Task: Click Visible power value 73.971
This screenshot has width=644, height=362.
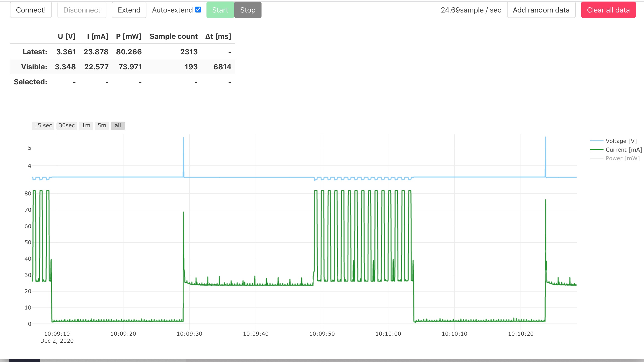Action: pos(130,67)
